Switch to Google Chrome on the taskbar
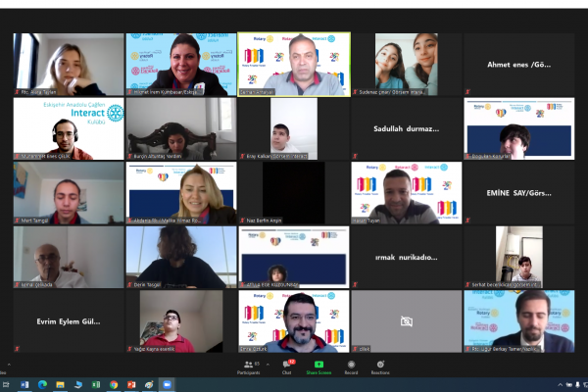The height and width of the screenshot is (392, 588). pos(114,384)
